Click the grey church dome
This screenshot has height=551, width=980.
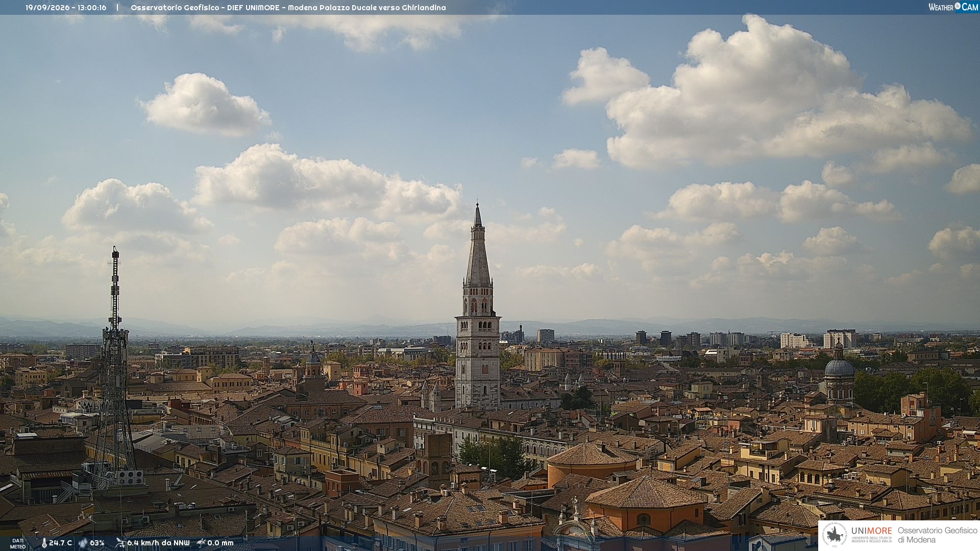[x=839, y=367]
